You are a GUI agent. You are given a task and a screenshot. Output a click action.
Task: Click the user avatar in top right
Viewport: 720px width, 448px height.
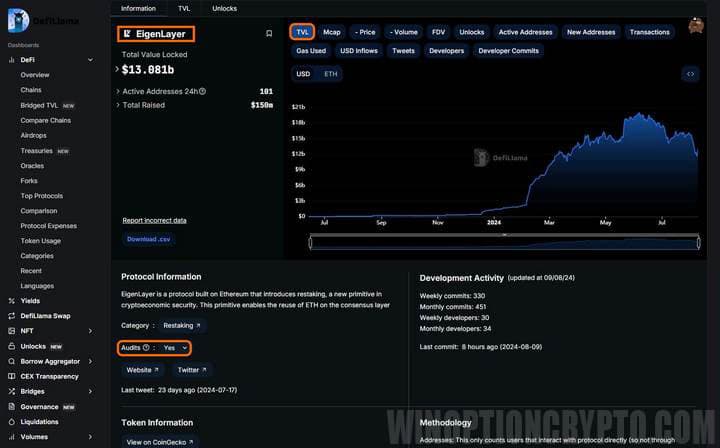(x=696, y=28)
